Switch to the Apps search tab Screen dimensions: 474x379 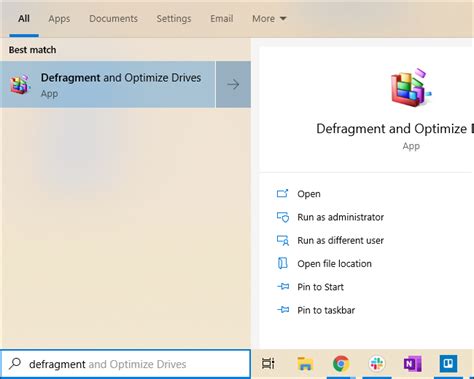(59, 19)
